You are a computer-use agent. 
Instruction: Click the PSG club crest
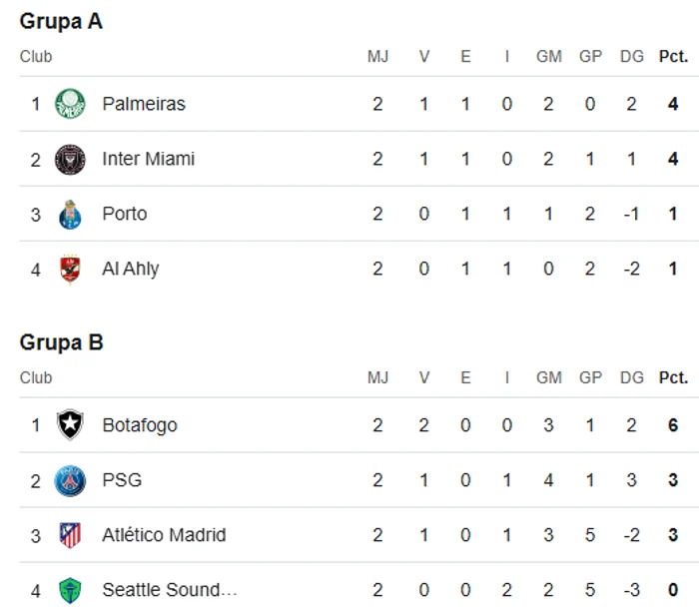point(70,480)
